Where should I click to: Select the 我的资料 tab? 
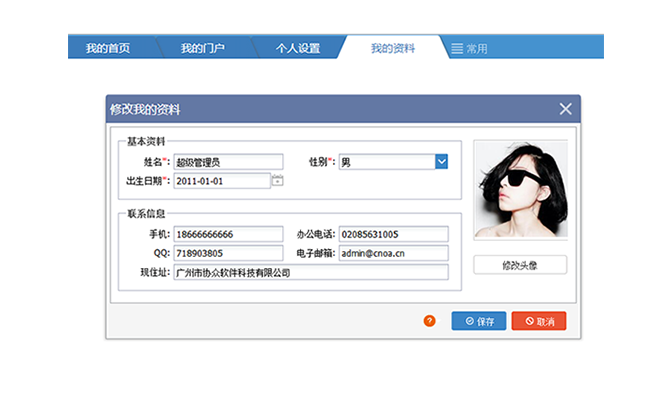coord(392,48)
